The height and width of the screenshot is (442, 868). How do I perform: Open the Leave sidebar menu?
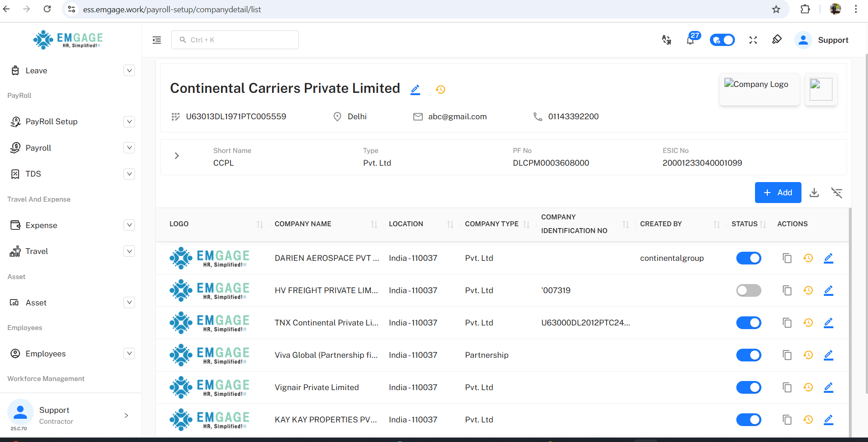tap(36, 71)
